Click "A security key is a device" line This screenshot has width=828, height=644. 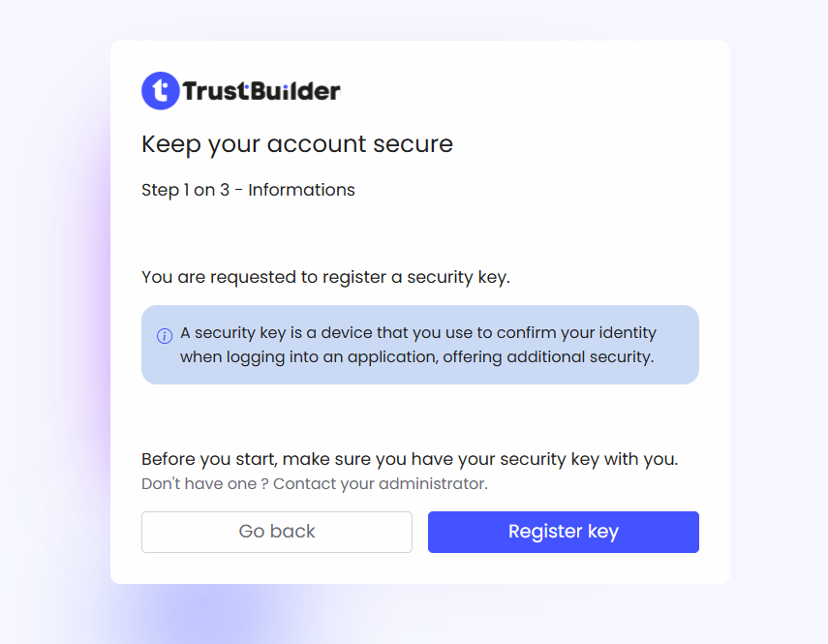click(x=291, y=333)
